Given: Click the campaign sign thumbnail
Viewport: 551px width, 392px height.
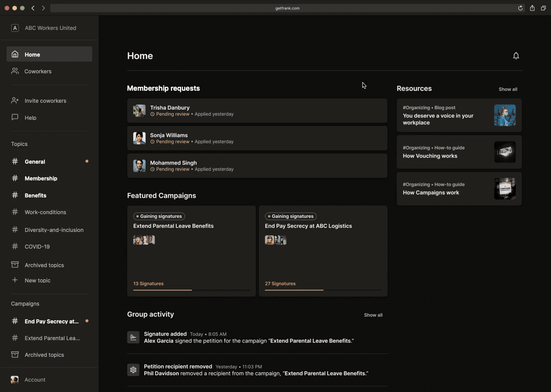Looking at the screenshot, I should point(505,188).
